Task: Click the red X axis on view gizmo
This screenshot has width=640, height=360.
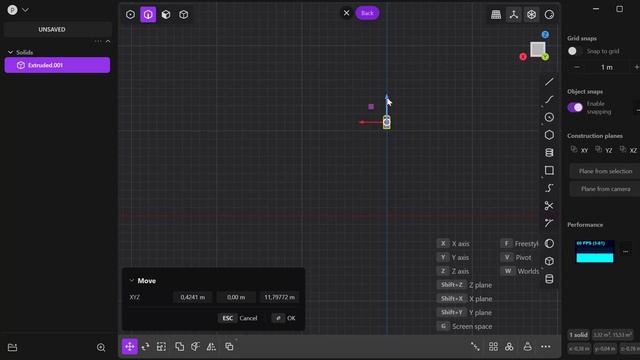Action: 523,57
